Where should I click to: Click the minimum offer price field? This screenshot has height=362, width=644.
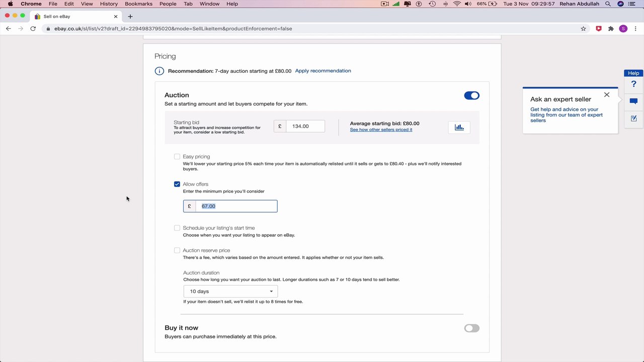point(236,206)
